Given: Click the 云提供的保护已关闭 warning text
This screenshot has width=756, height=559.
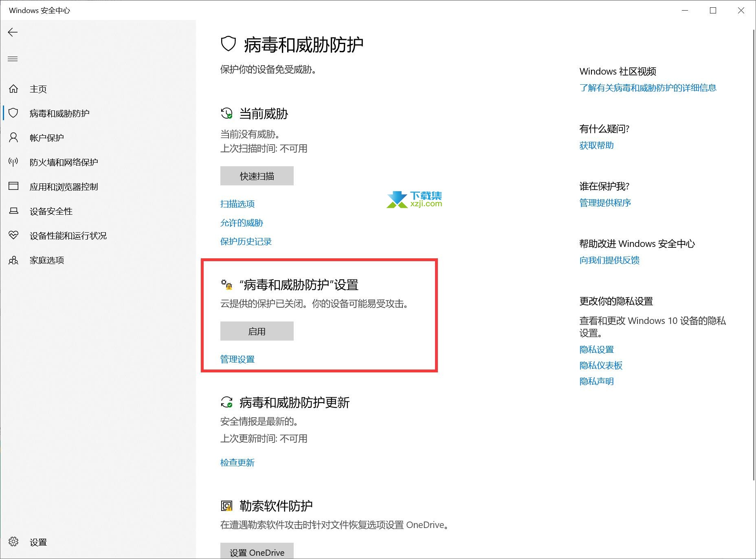Looking at the screenshot, I should [x=314, y=304].
